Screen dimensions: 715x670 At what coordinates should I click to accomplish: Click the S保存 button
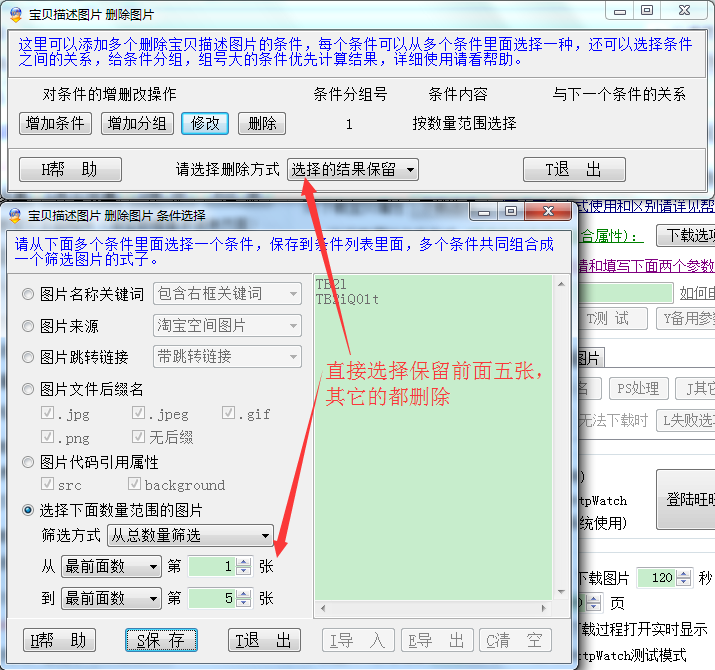pyautogui.click(x=161, y=640)
